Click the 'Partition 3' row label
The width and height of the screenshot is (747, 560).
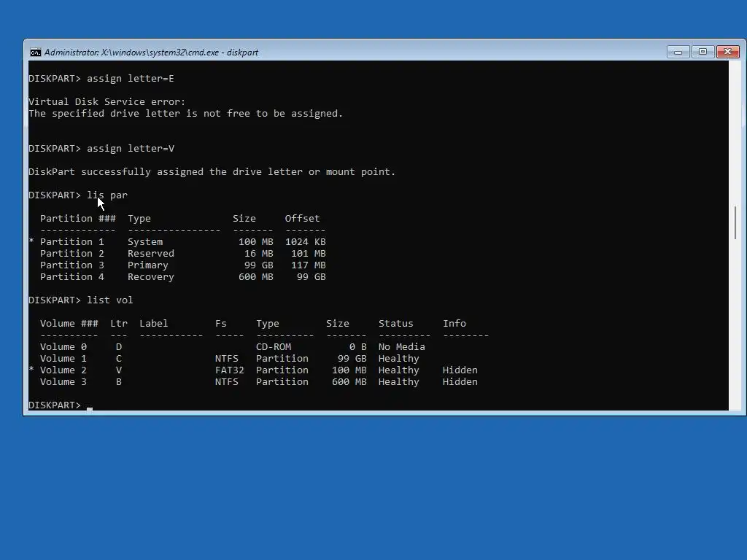(72, 265)
